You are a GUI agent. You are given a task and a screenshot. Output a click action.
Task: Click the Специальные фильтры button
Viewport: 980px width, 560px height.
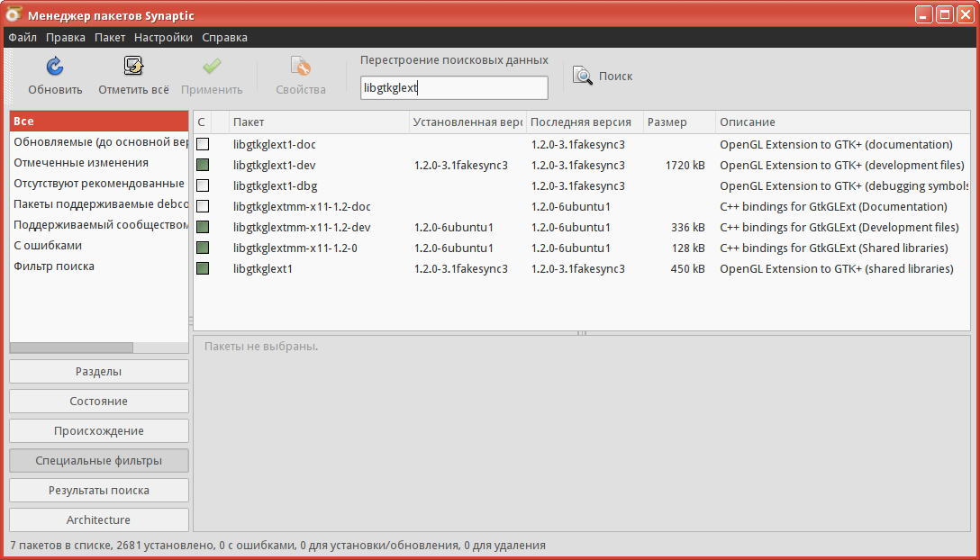click(x=99, y=461)
